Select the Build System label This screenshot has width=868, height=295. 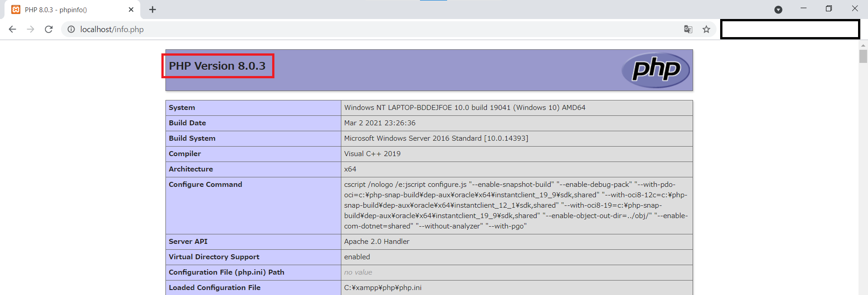(x=192, y=138)
